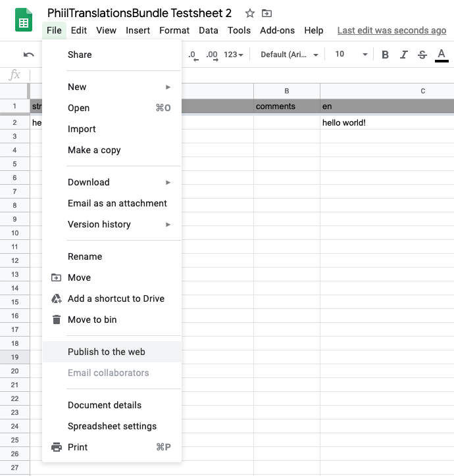Viewport: 454px width, 476px height.
Task: Open the 'Last edit was seconds ago' link
Action: coord(391,30)
